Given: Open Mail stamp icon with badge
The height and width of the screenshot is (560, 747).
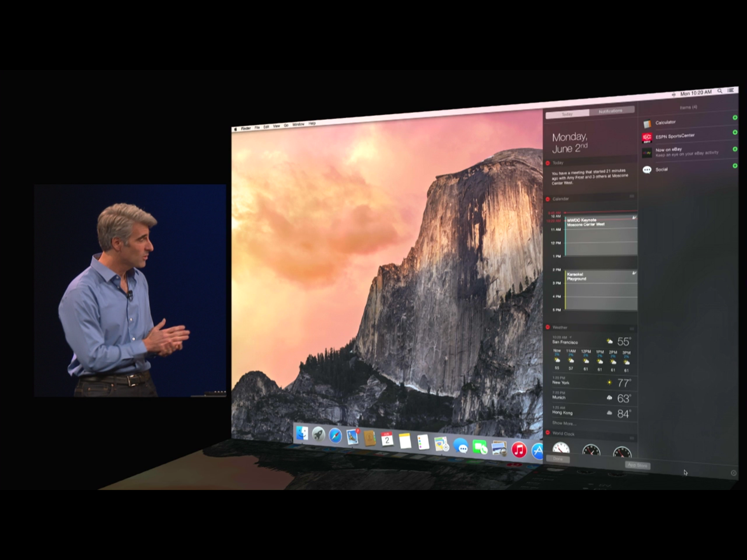Looking at the screenshot, I should [352, 437].
